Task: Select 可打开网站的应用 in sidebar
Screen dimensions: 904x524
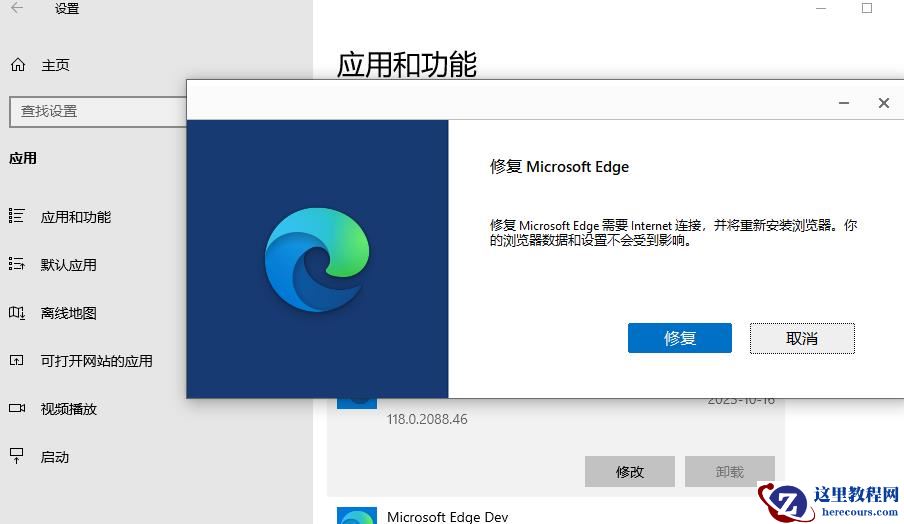Action: [x=96, y=361]
